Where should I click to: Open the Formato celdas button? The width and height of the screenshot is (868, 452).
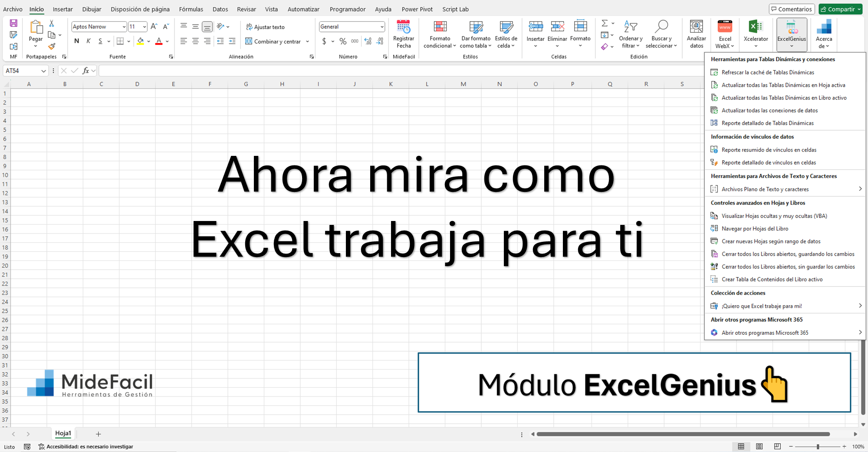(580, 34)
